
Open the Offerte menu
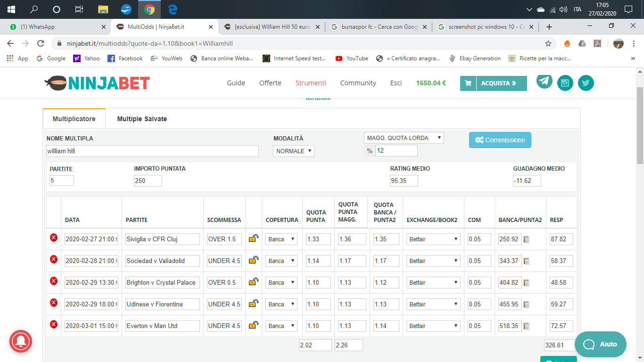tap(270, 83)
